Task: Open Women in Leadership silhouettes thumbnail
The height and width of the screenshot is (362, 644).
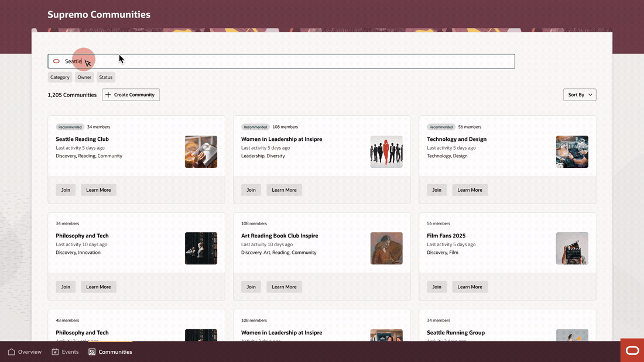Action: tap(386, 152)
